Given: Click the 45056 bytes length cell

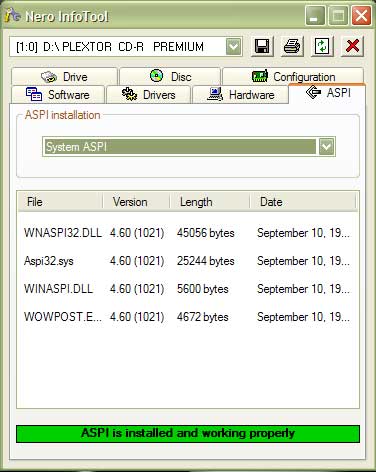Looking at the screenshot, I should click(x=206, y=233).
